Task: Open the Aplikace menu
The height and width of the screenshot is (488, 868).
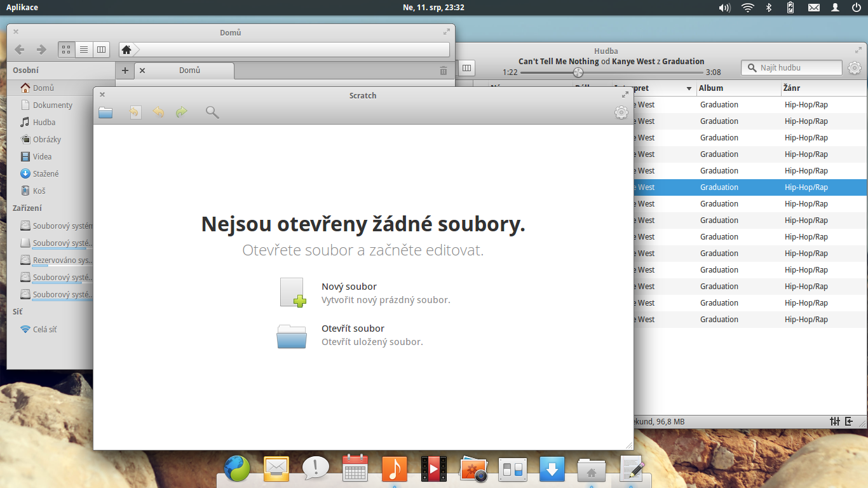Action: click(22, 7)
